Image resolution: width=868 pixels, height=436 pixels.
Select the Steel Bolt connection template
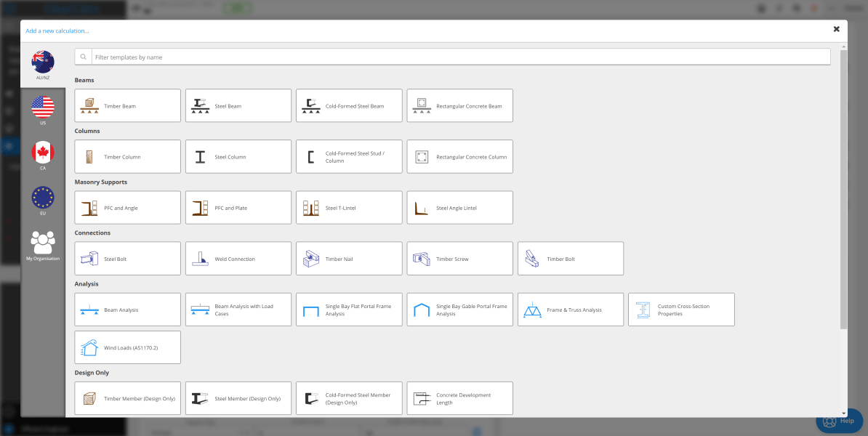127,258
